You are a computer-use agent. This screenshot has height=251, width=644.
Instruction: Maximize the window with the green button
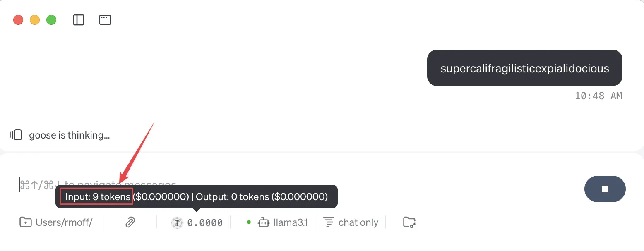tap(51, 20)
